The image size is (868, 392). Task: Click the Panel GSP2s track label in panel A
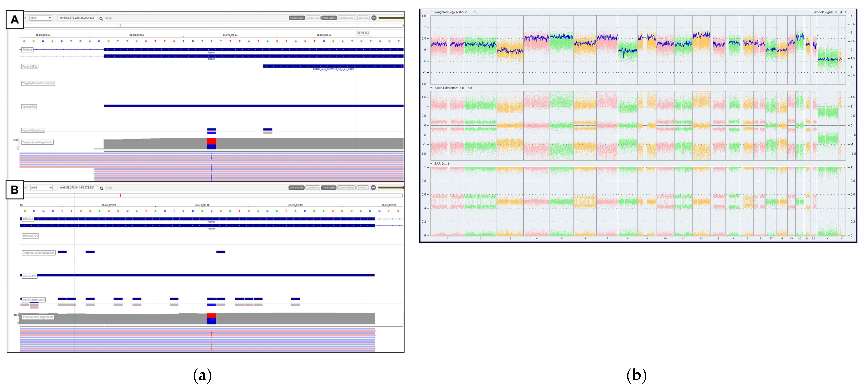[x=30, y=66]
